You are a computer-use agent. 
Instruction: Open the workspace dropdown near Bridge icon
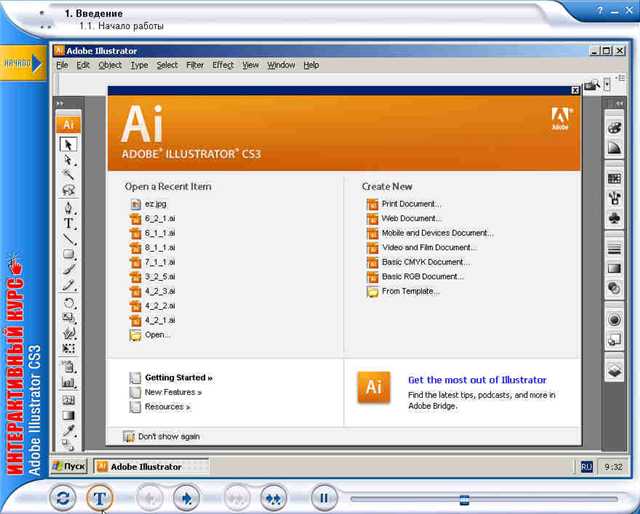[x=607, y=85]
